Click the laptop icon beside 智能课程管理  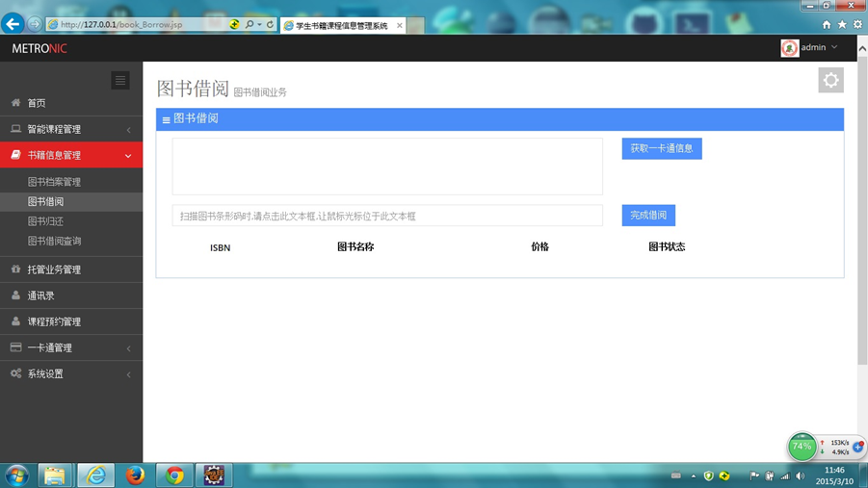(15, 128)
